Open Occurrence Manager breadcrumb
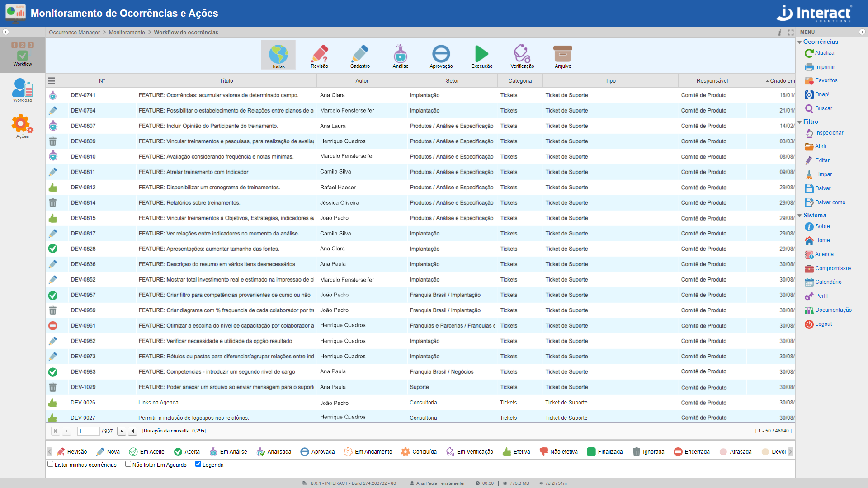868x488 pixels. 74,33
